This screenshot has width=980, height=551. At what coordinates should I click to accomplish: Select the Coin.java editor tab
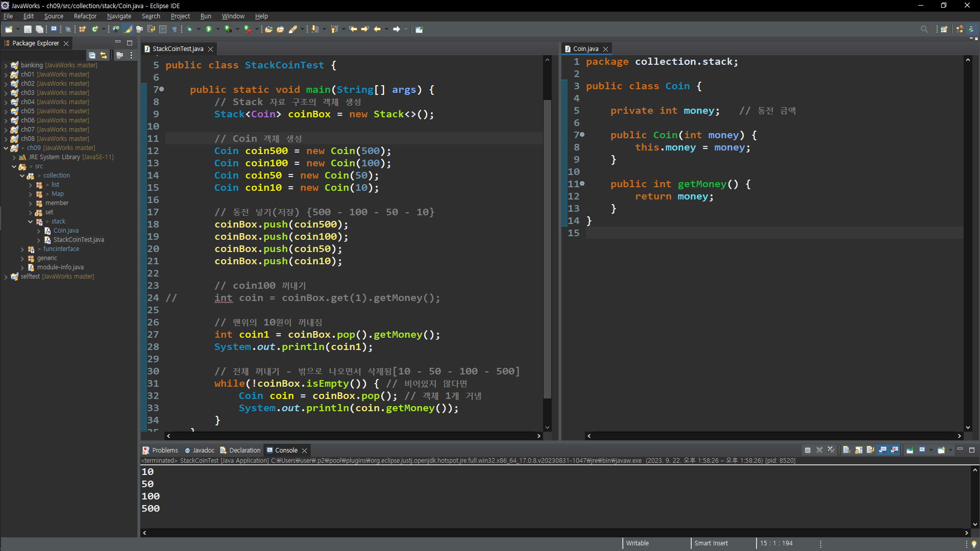tap(585, 49)
